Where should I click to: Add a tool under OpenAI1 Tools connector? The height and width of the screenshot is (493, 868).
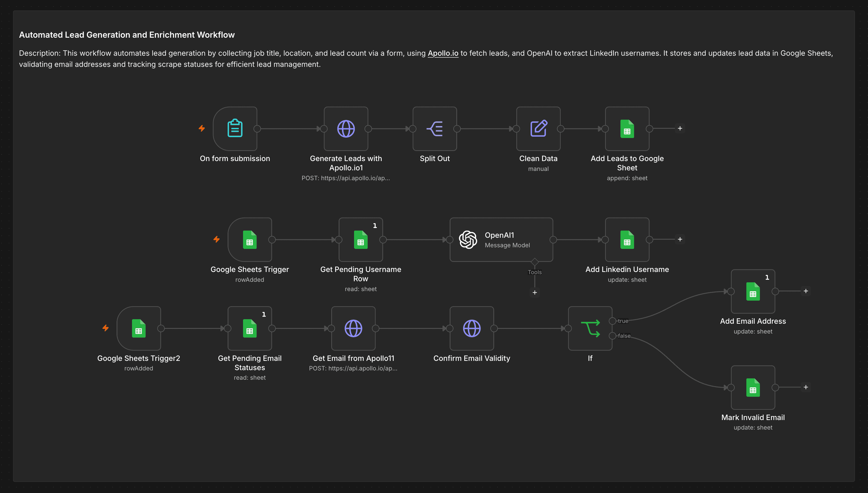point(534,293)
